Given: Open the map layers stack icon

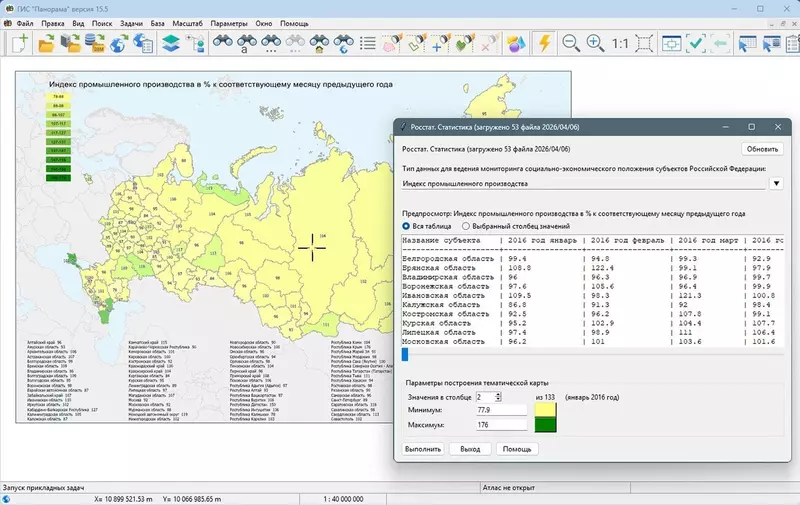Looking at the screenshot, I should click(x=171, y=43).
